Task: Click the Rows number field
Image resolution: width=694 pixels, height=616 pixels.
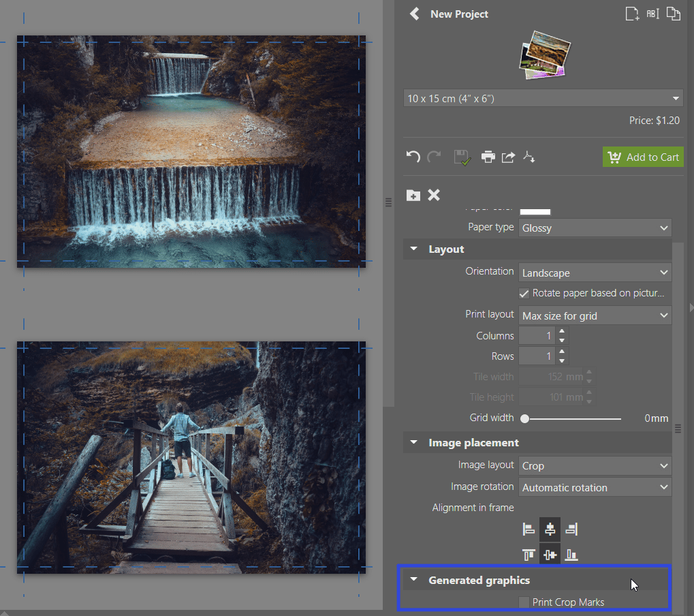Action: 538,356
